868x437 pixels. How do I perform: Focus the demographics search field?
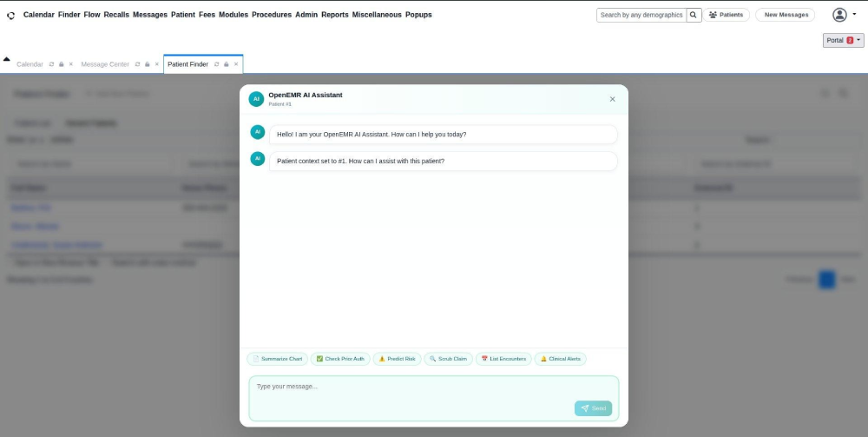pos(641,15)
